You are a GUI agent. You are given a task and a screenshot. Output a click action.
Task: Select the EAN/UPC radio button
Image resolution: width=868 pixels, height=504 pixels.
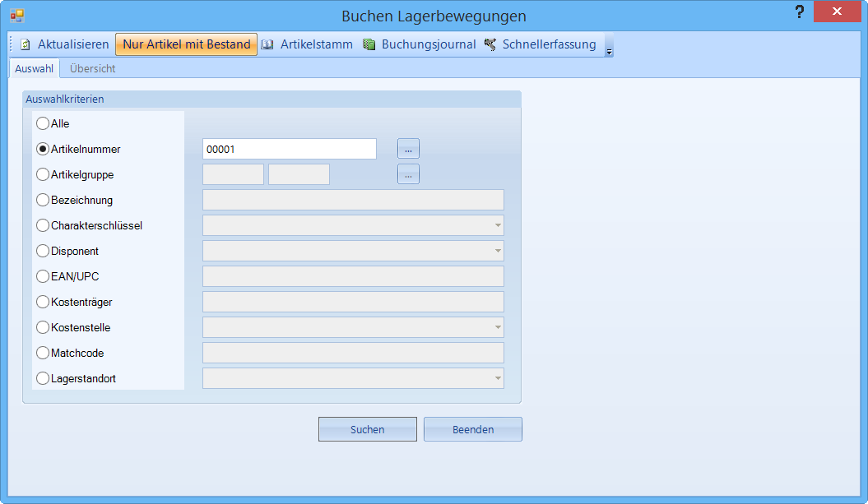(43, 276)
